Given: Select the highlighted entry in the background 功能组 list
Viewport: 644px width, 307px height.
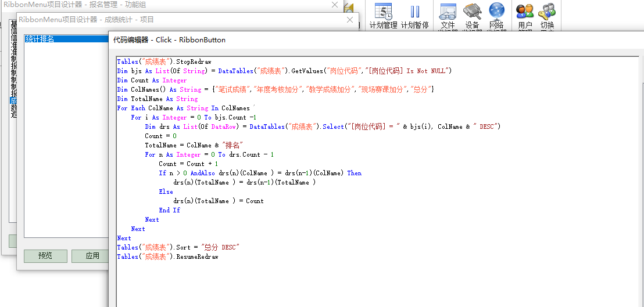Looking at the screenshot, I should tap(13, 100).
